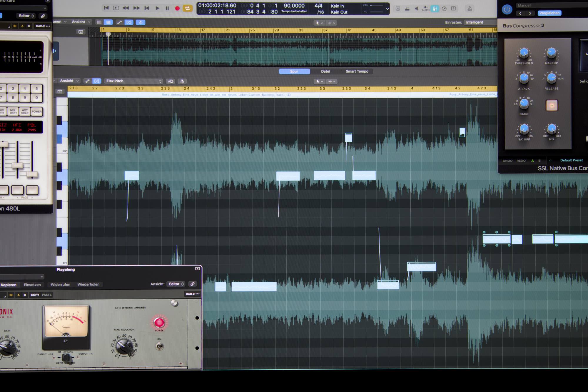Screen dimensions: 588x392
Task: Open the tracks area secondary tool menu
Action: coord(332,23)
